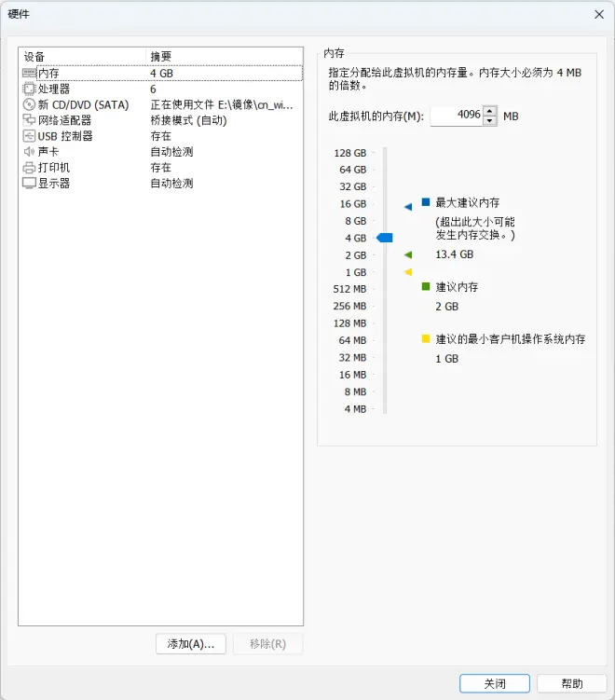Click the processor summary value 6
The image size is (615, 700).
pos(153,89)
